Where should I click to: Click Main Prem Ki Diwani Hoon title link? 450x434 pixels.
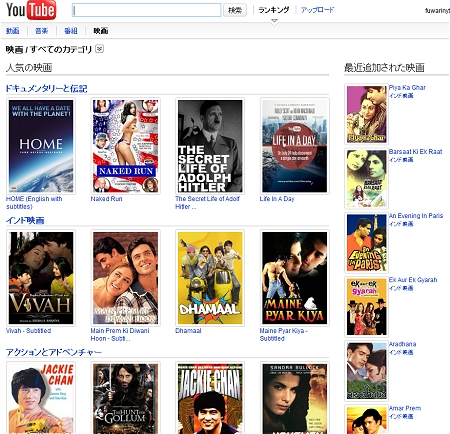click(x=120, y=334)
